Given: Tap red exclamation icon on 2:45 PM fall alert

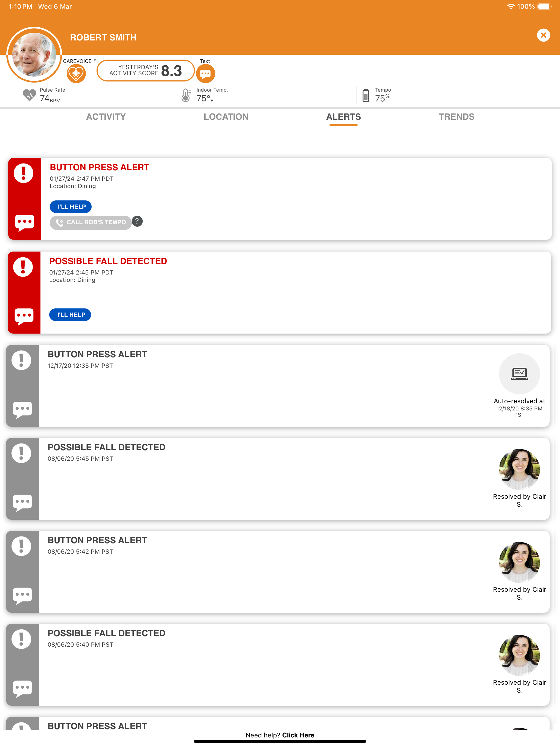Looking at the screenshot, I should [23, 267].
